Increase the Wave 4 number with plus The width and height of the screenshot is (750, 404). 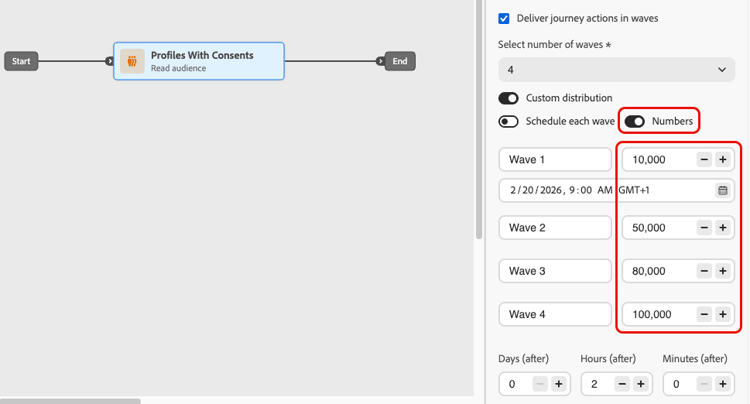click(723, 314)
